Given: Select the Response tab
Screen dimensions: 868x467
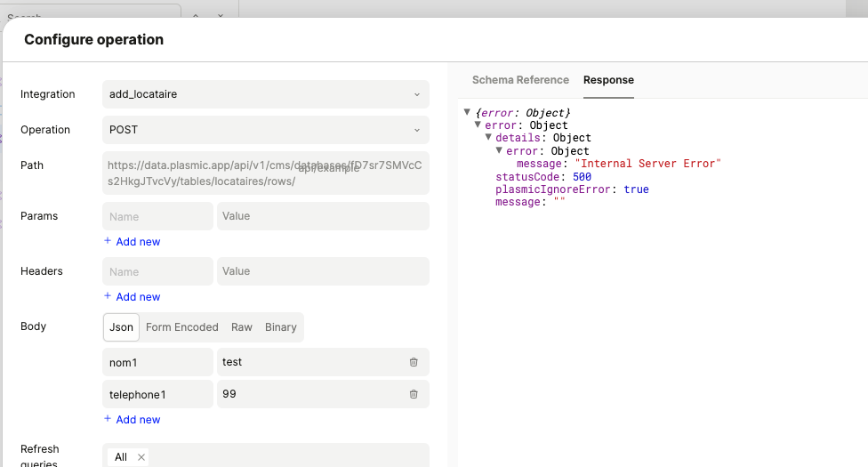Looking at the screenshot, I should 608,80.
